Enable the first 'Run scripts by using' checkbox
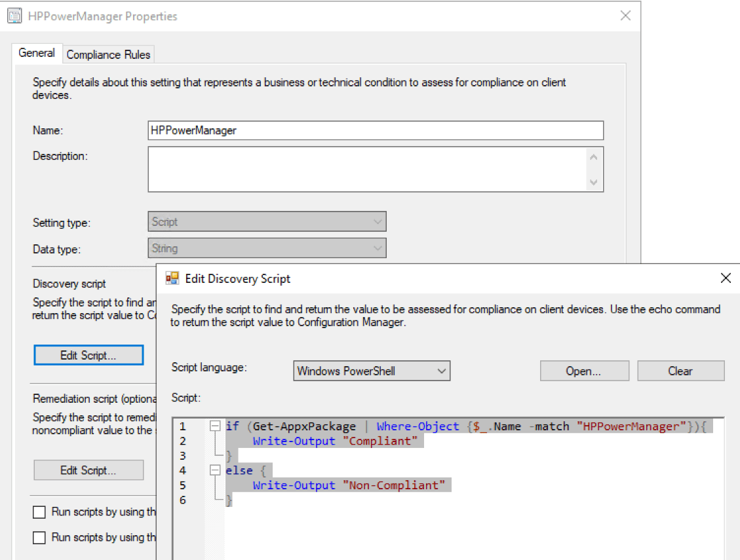The width and height of the screenshot is (740, 560). click(x=38, y=512)
